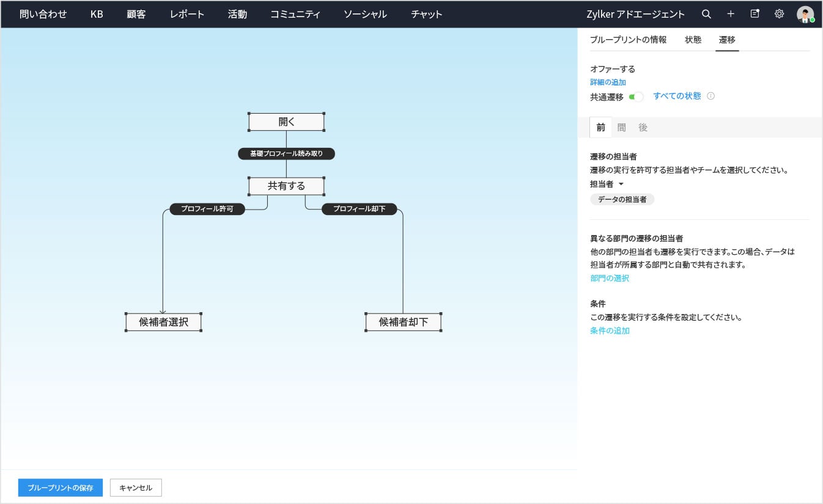The height and width of the screenshot is (504, 823).
Task: Select the プロフィール許可 transition label
Action: (x=207, y=209)
